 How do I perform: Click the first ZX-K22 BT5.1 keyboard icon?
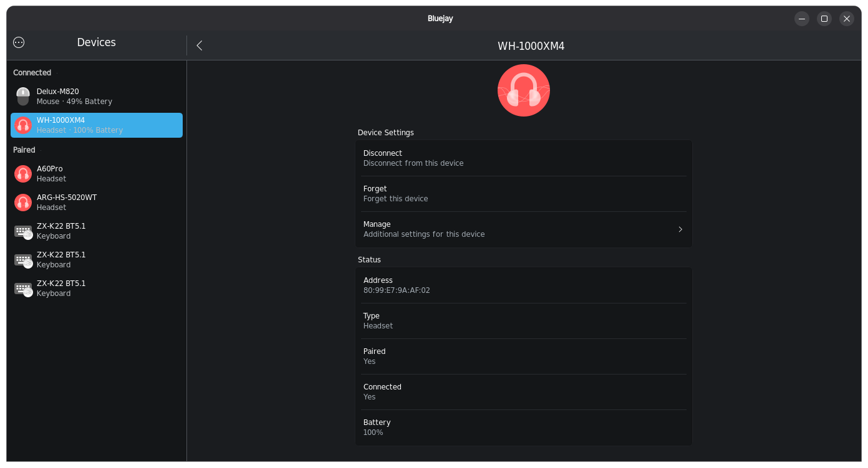point(23,231)
